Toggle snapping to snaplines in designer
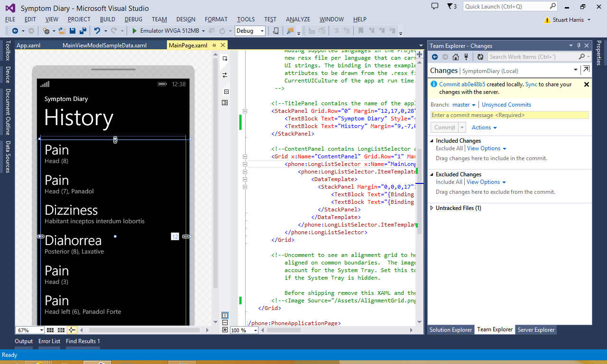The height and width of the screenshot is (364, 607). 72,330
